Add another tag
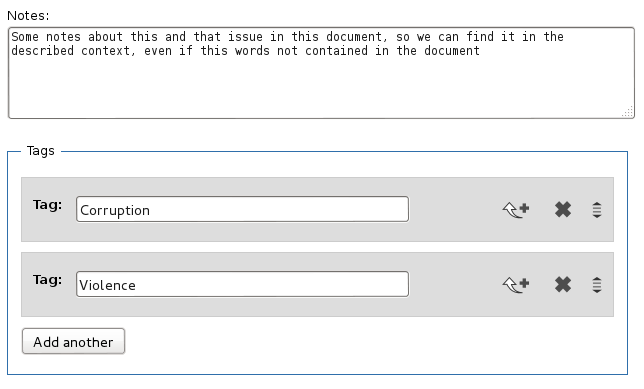The width and height of the screenshot is (644, 389). pos(74,341)
